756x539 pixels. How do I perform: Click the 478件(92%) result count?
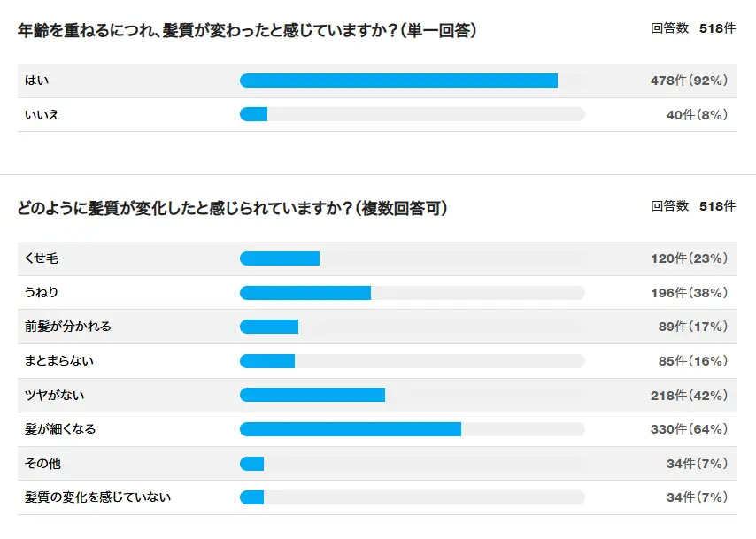[689, 81]
